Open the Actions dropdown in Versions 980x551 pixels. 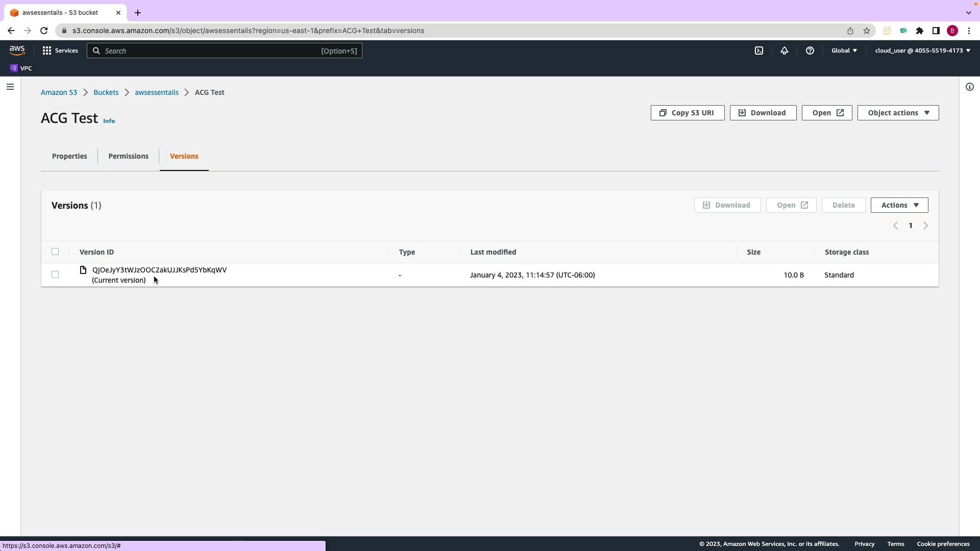click(x=899, y=205)
